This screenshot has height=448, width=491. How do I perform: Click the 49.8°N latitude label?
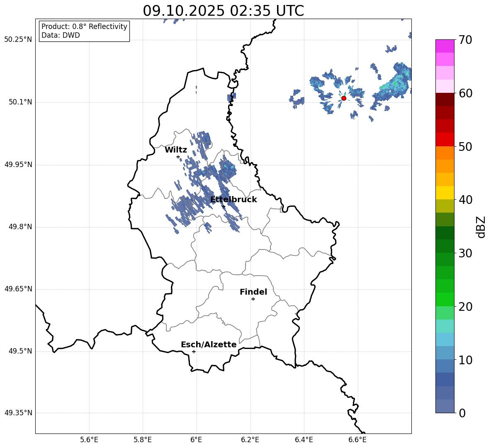(x=21, y=227)
